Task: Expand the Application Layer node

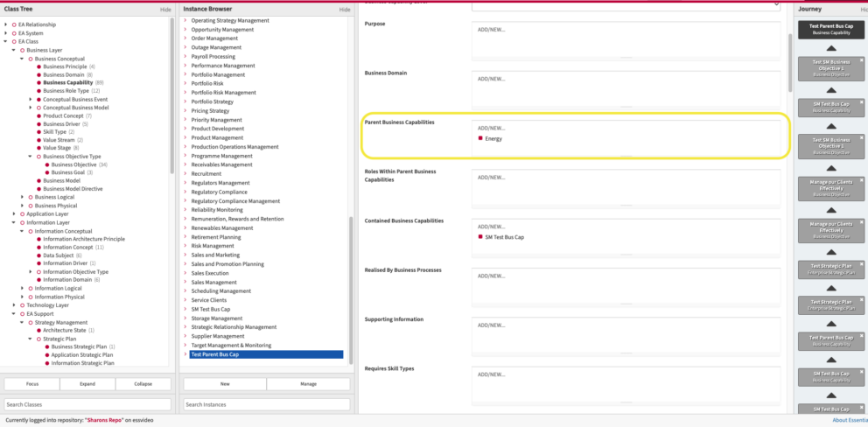Action: [14, 213]
